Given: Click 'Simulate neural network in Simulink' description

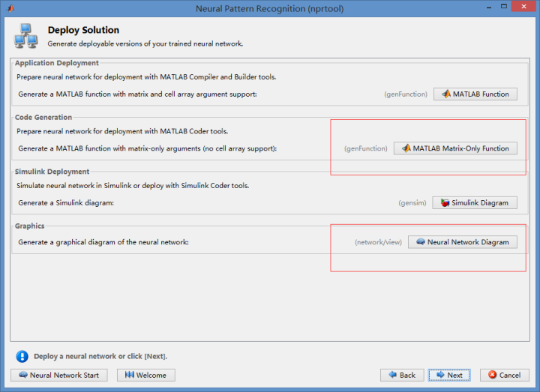Looking at the screenshot, I should tap(133, 186).
